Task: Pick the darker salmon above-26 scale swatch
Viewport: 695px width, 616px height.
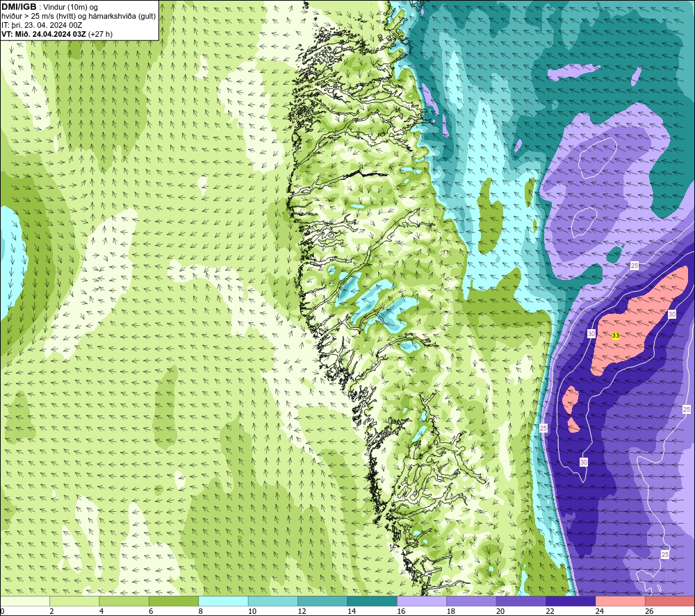Action: [x=670, y=601]
